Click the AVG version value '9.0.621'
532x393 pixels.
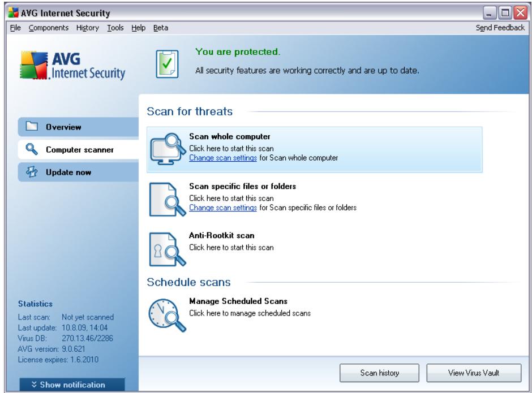click(73, 348)
